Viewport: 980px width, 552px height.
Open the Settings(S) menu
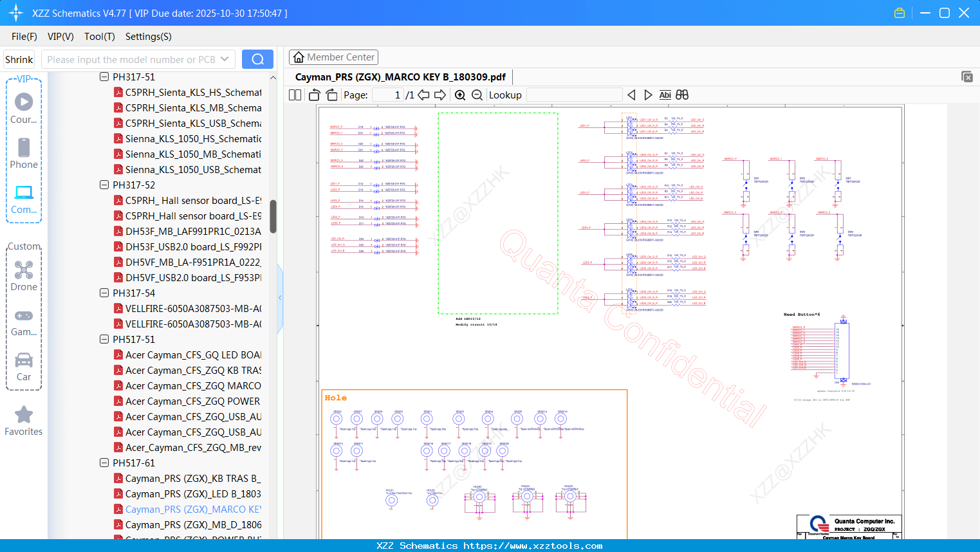(149, 37)
